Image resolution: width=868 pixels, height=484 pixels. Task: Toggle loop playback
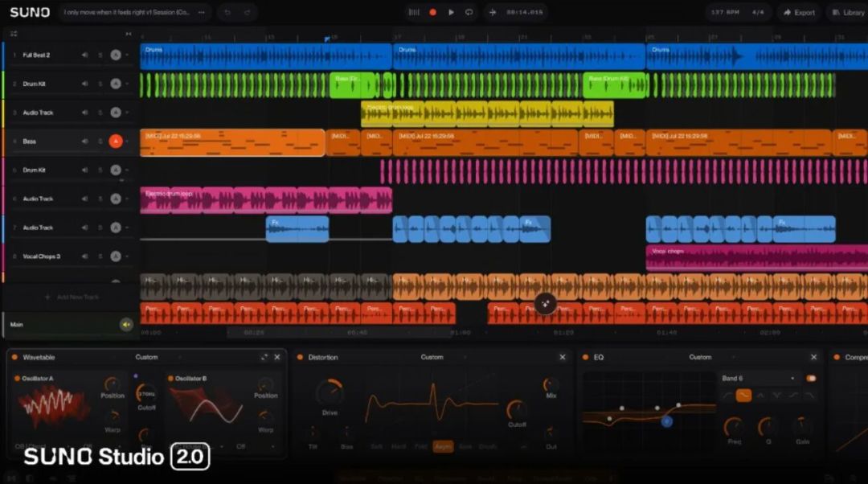(469, 12)
